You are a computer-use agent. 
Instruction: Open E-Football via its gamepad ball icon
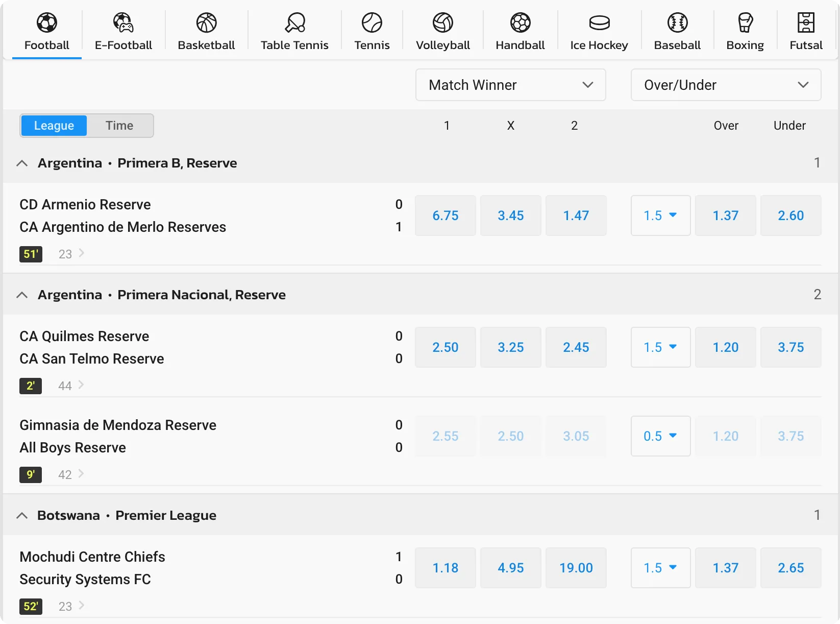(x=123, y=22)
